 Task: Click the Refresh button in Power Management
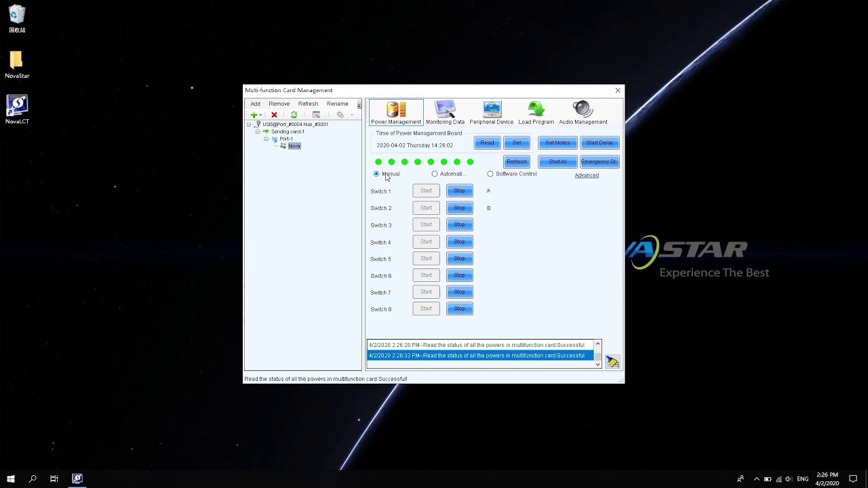(517, 162)
